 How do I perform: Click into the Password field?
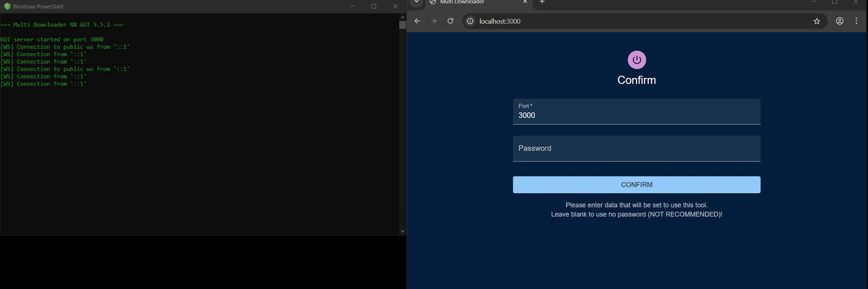pos(636,149)
